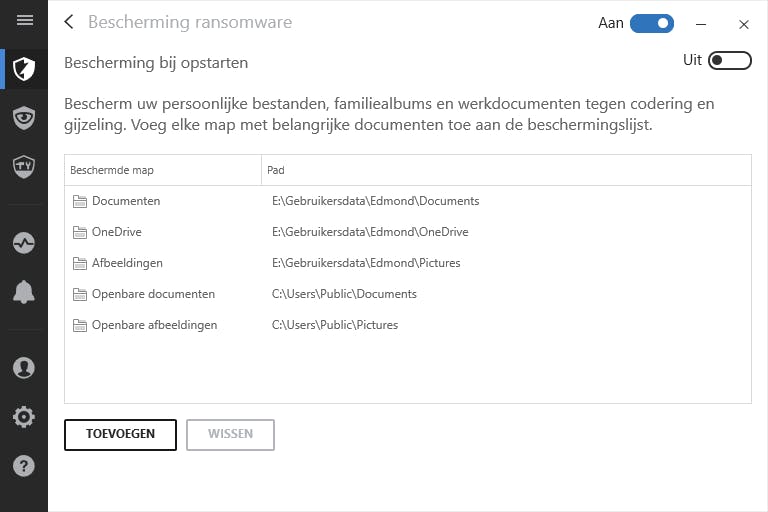The image size is (768, 512).
Task: Click the Pad column header
Action: [x=276, y=170]
